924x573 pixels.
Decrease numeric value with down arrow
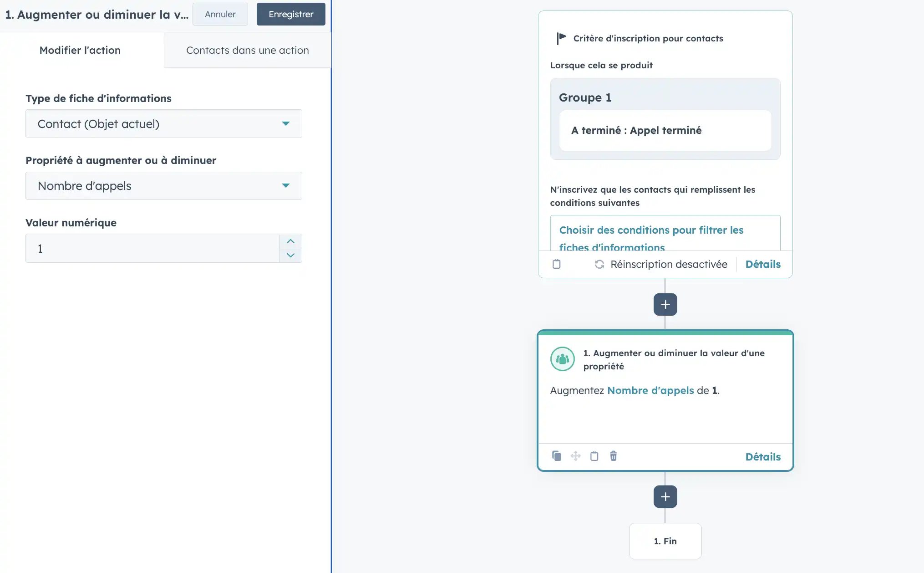[290, 255]
